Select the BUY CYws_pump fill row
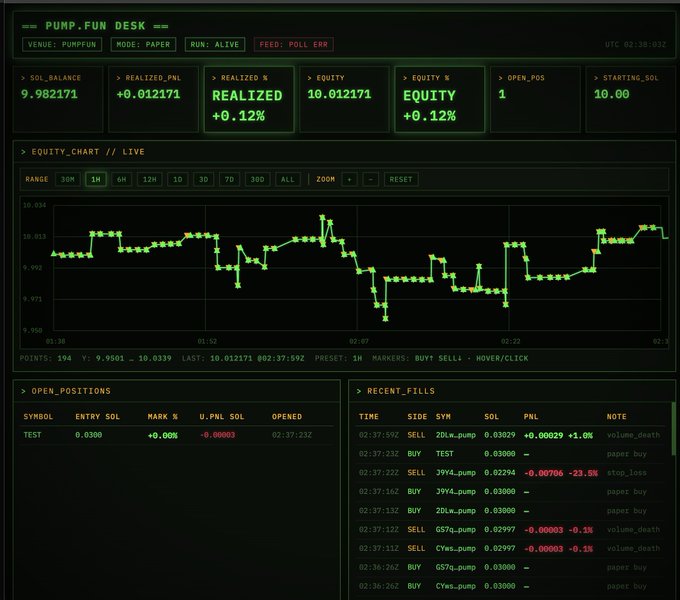The height and width of the screenshot is (600, 680). pos(510,586)
